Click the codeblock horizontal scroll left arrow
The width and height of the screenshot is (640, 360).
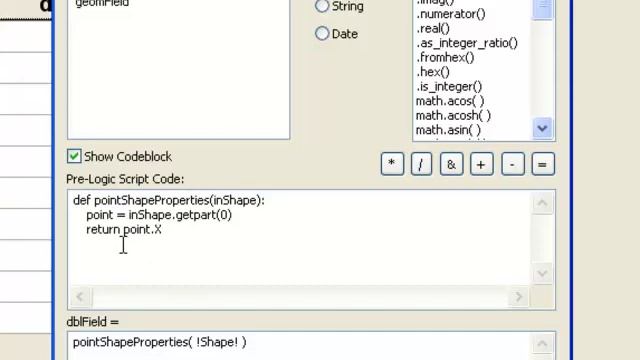click(80, 297)
